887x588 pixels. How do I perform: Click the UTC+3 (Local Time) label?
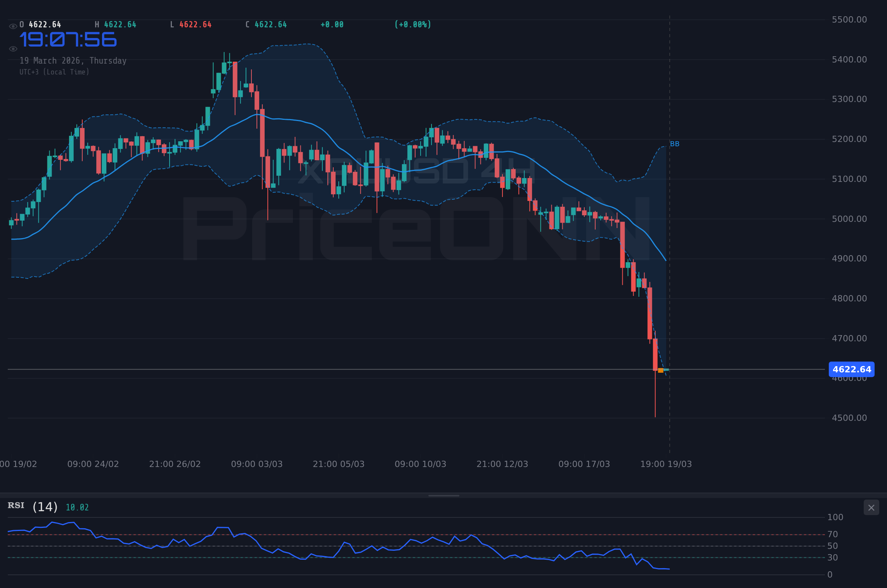pos(54,72)
